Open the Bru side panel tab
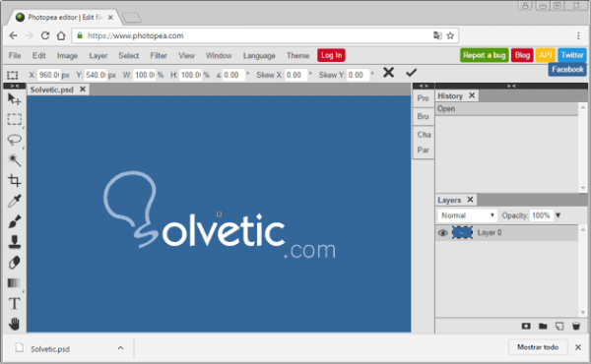Image resolution: width=591 pixels, height=364 pixels. click(424, 116)
